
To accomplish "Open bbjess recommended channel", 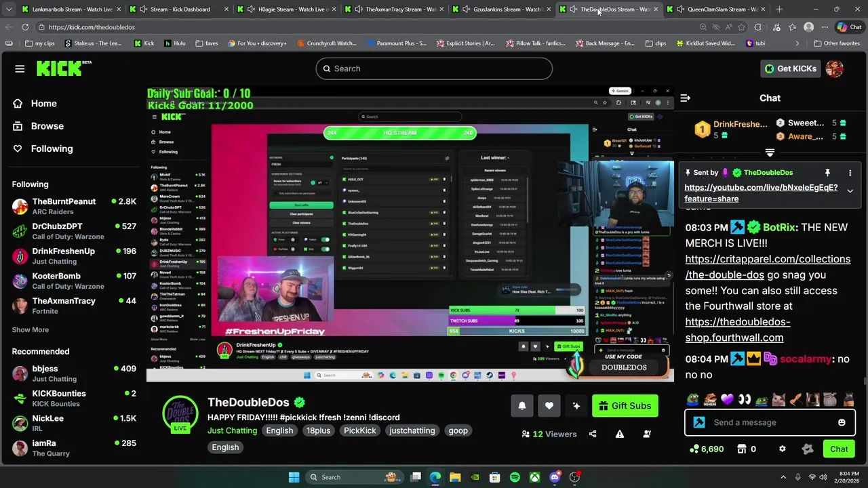I will (73, 373).
